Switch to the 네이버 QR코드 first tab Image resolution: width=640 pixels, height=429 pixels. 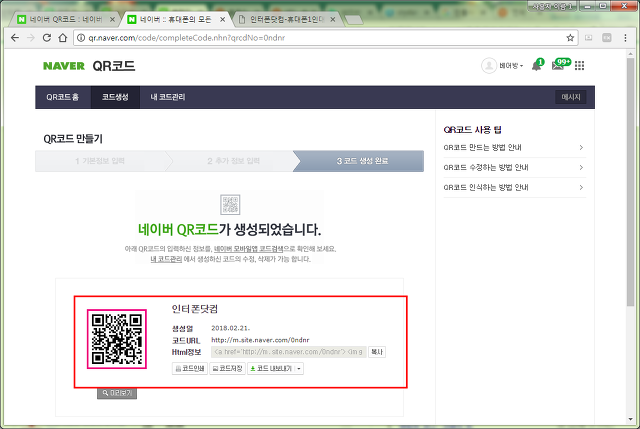click(65, 19)
